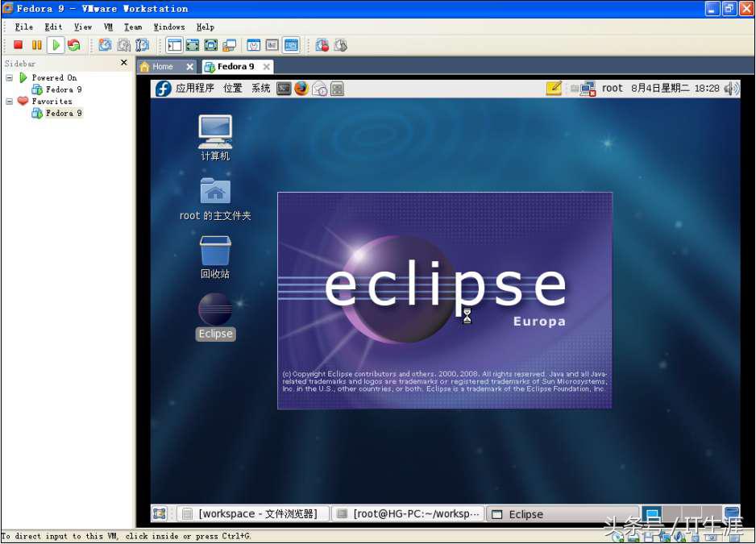Image resolution: width=756 pixels, height=544 pixels.
Task: Take a snapshot of the virtual machine
Action: 105,45
